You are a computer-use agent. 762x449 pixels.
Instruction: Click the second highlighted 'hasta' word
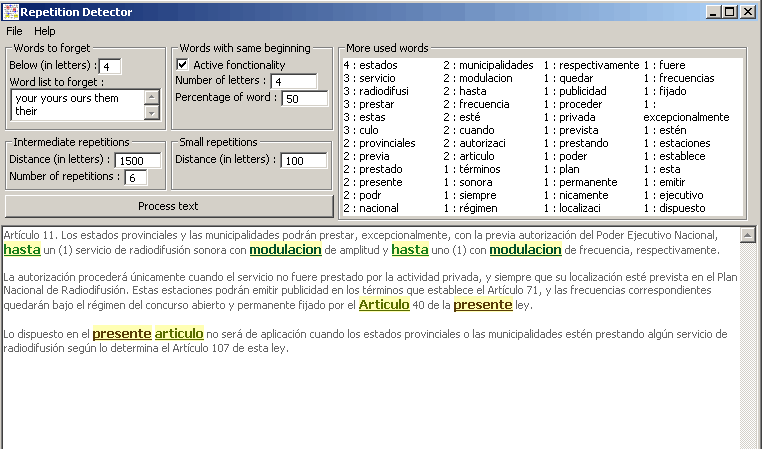(410, 250)
